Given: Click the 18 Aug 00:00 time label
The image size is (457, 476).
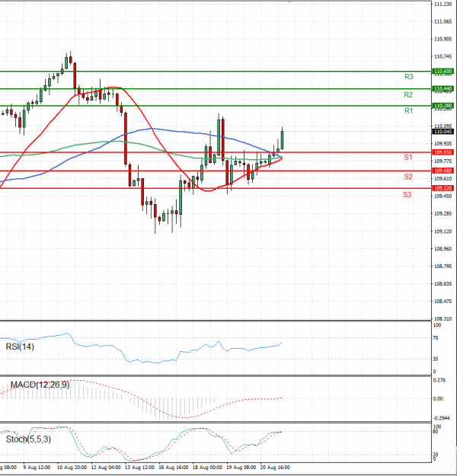Looking at the screenshot, I should pos(207,467).
